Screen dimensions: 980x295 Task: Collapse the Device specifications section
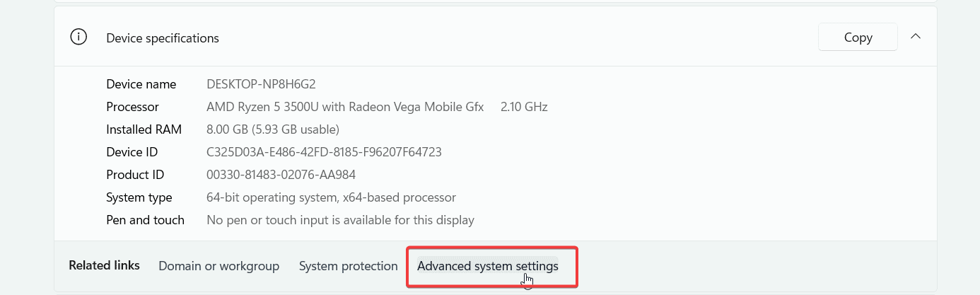point(916,37)
